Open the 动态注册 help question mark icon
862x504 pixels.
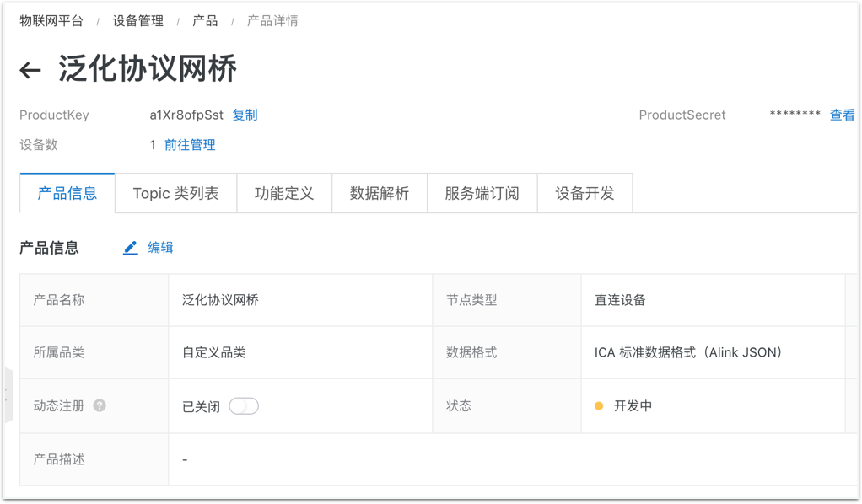click(100, 405)
